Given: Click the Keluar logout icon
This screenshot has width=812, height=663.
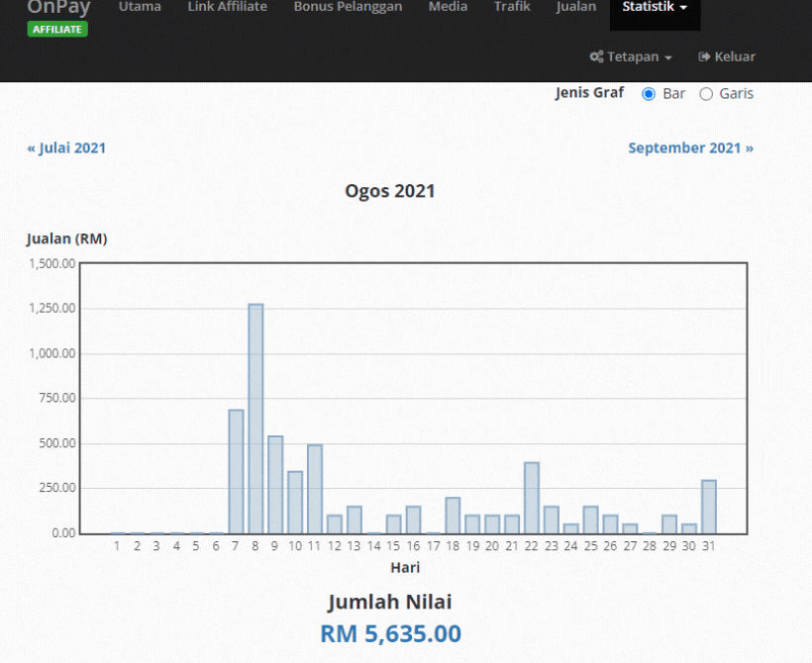Looking at the screenshot, I should click(x=704, y=57).
